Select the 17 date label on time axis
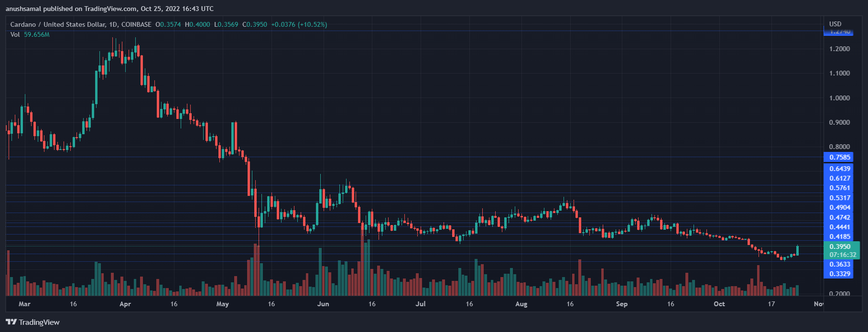The image size is (868, 332). [771, 304]
